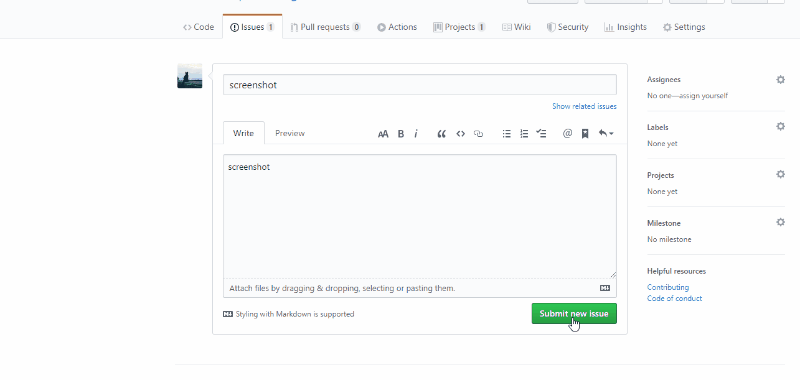Click the header text size icon
The height and width of the screenshot is (380, 800).
tap(383, 134)
